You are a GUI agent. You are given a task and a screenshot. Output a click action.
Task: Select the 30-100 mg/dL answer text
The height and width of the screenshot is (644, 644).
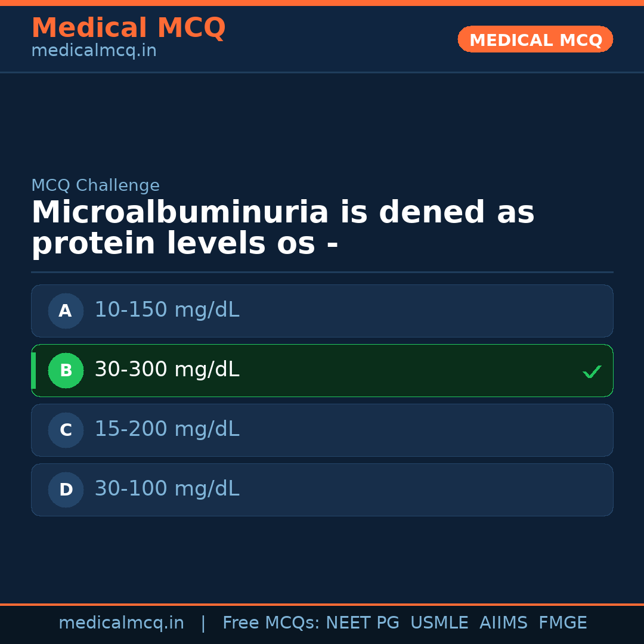point(167,489)
